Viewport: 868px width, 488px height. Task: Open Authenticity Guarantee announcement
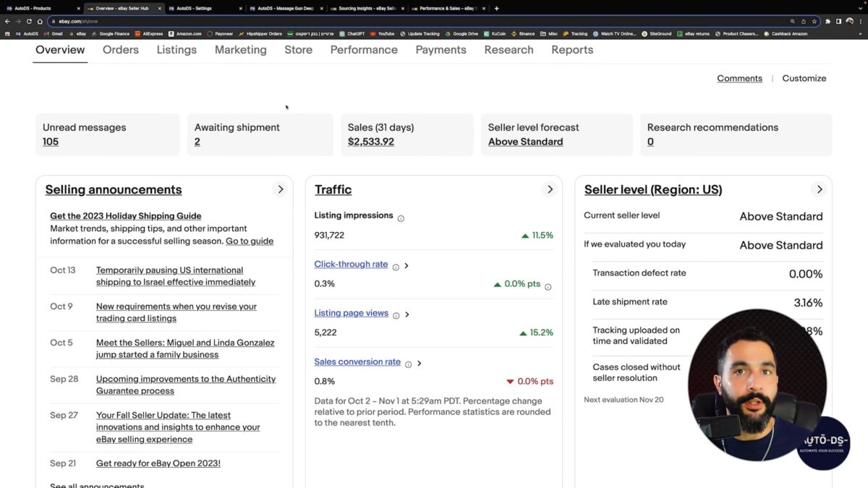(x=186, y=385)
